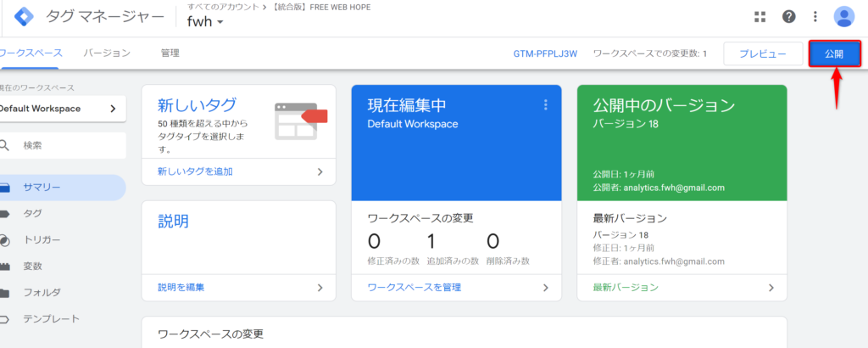Click the 追加済みの数 count value 1
Viewport: 868px width, 348px height.
click(432, 242)
